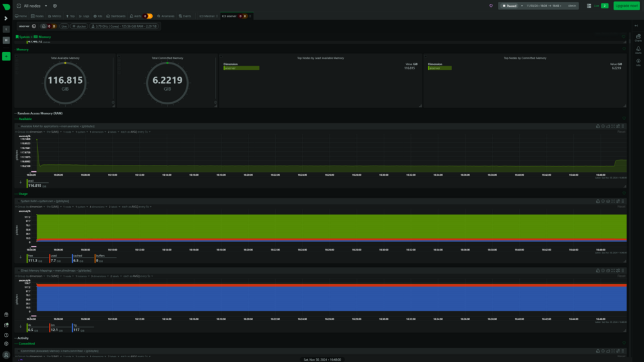644x362 pixels.
Task: Click the green Live nodes count badge
Action: click(605, 6)
